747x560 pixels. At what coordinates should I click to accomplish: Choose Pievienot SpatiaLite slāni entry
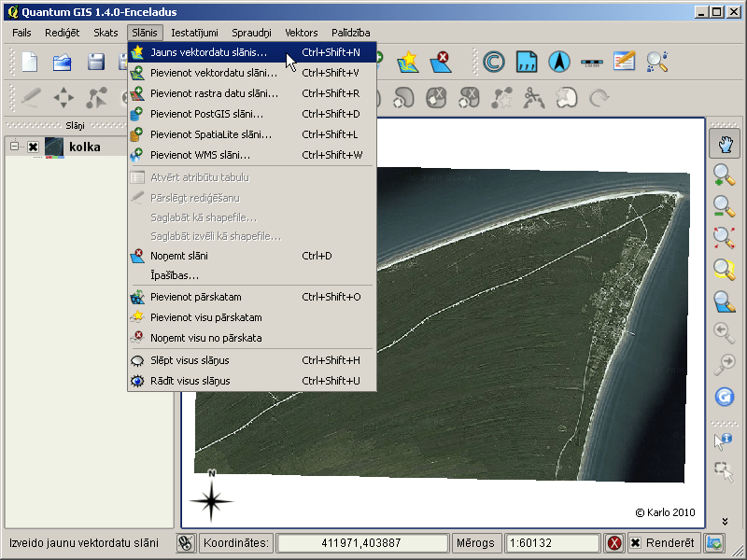(x=252, y=134)
